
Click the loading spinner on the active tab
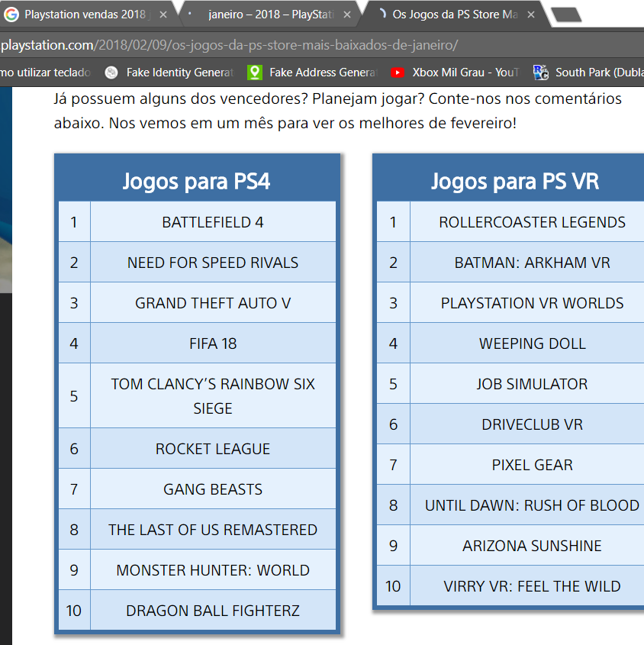382,15
